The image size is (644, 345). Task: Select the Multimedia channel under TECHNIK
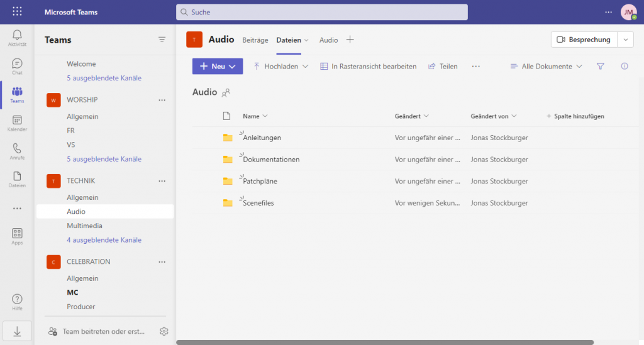(x=84, y=226)
